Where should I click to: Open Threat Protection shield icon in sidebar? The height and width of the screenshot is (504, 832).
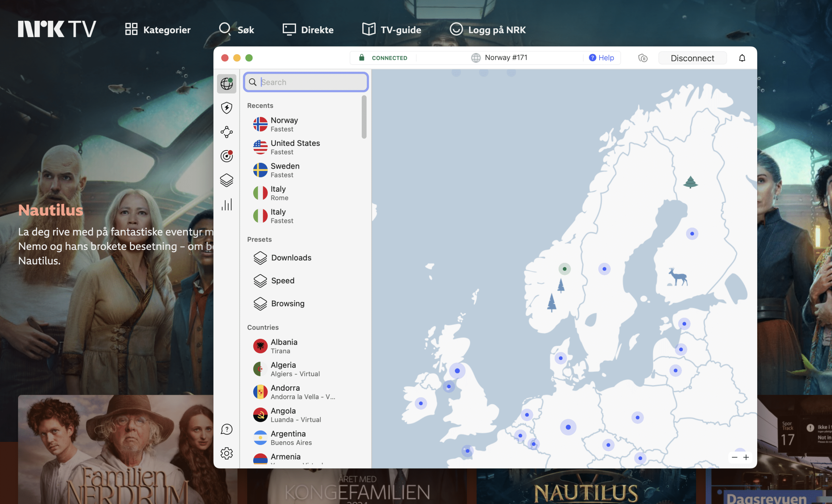click(x=226, y=108)
